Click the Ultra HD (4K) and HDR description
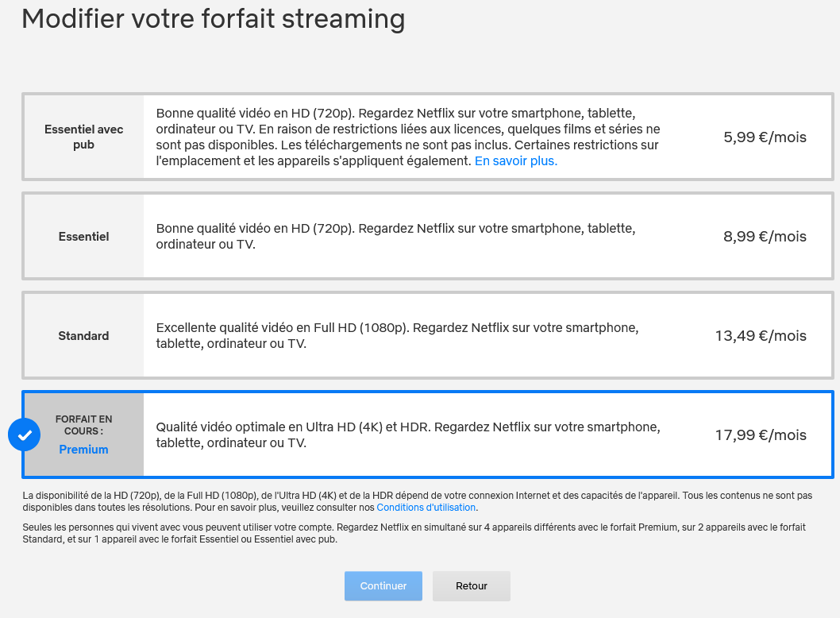840x618 pixels. (x=407, y=435)
